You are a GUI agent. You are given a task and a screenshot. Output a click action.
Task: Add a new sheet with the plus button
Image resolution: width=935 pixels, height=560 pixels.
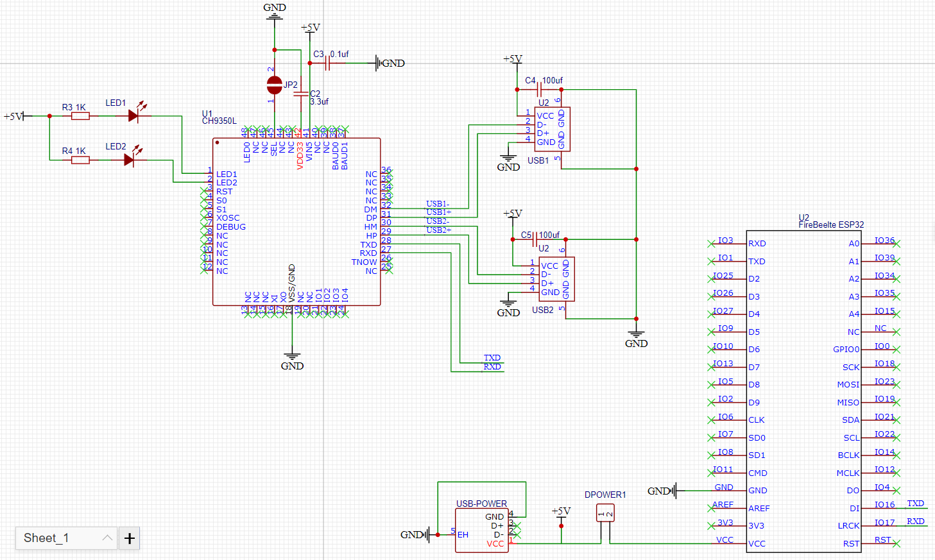coord(130,538)
